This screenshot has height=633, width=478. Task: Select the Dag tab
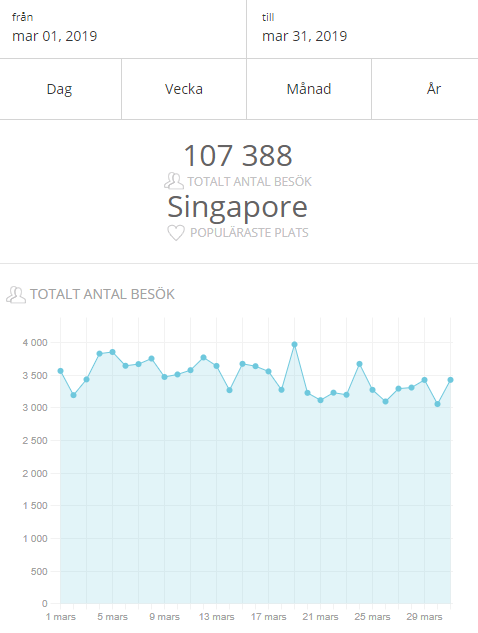[60, 89]
